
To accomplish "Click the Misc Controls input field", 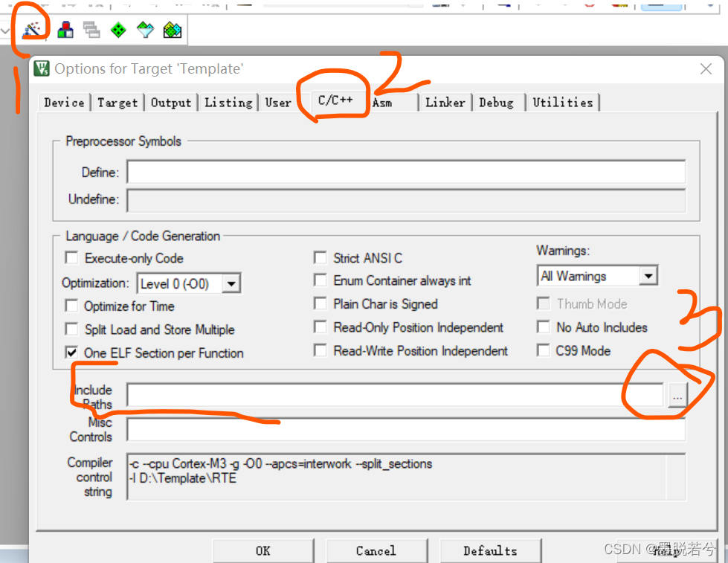I will tap(406, 430).
